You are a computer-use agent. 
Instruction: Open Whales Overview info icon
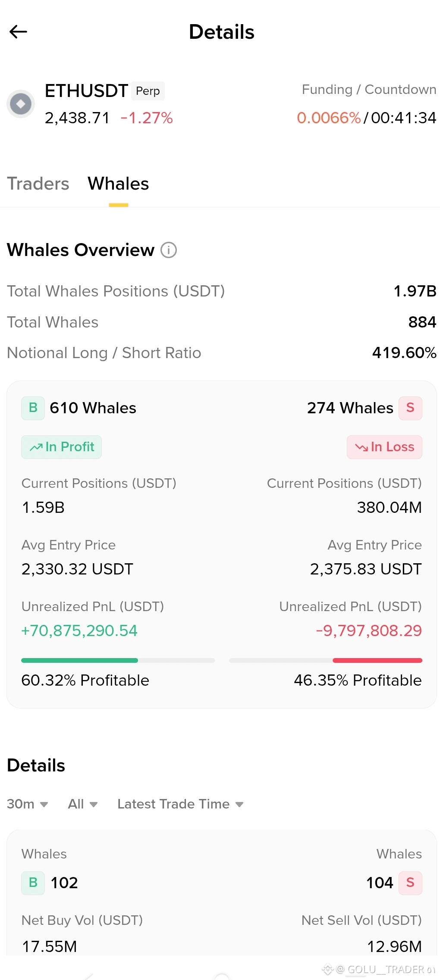pos(169,250)
